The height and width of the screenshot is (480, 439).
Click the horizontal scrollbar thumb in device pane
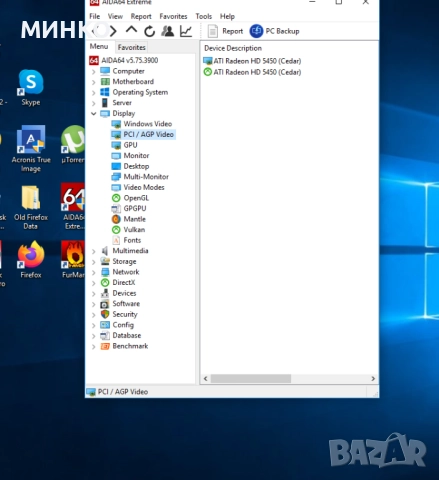(x=251, y=379)
